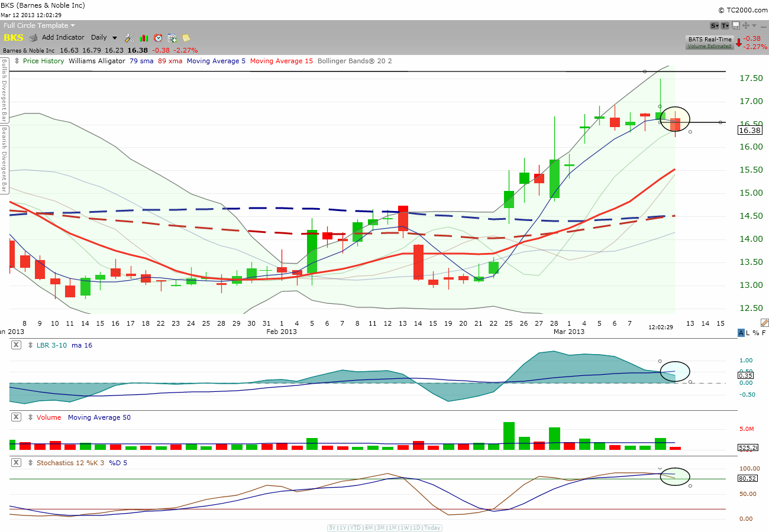Select the 1M range tab
The width and height of the screenshot is (769, 532).
pyautogui.click(x=392, y=528)
